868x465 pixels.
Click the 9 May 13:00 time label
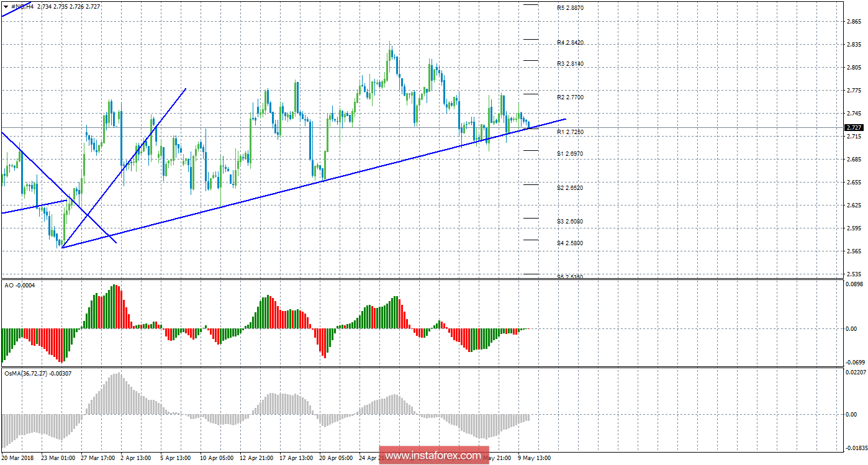(536, 458)
